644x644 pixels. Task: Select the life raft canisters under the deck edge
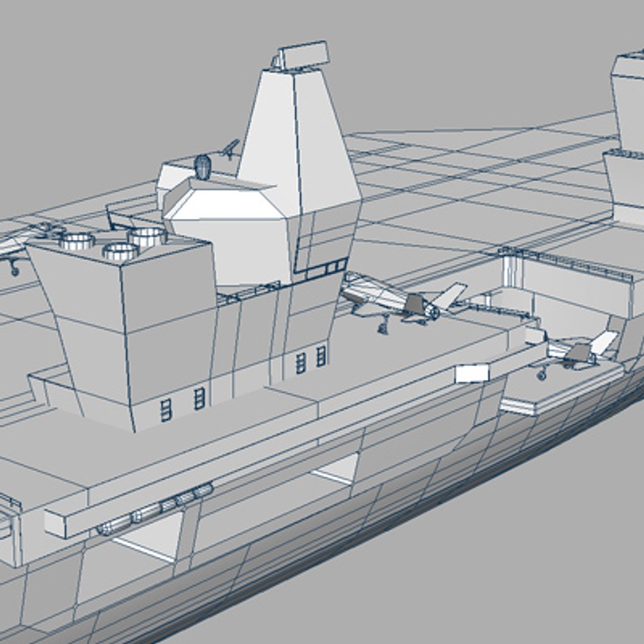pyautogui.click(x=155, y=509)
